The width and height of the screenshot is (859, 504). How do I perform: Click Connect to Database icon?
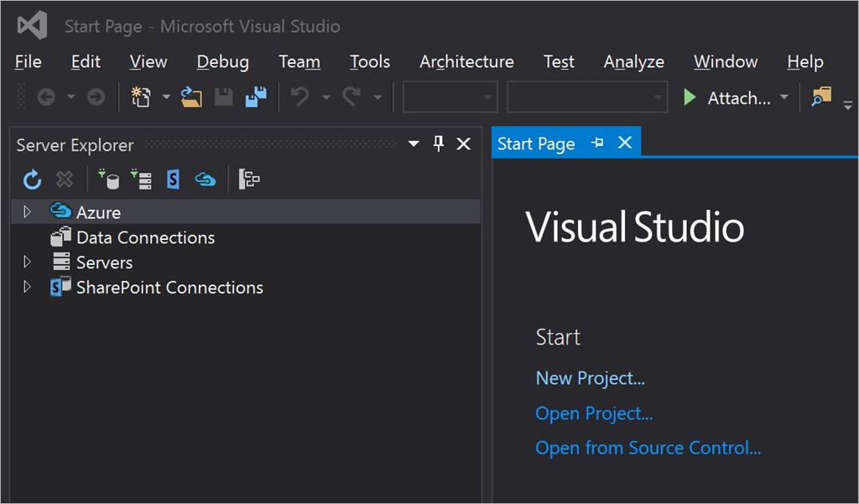tap(108, 179)
